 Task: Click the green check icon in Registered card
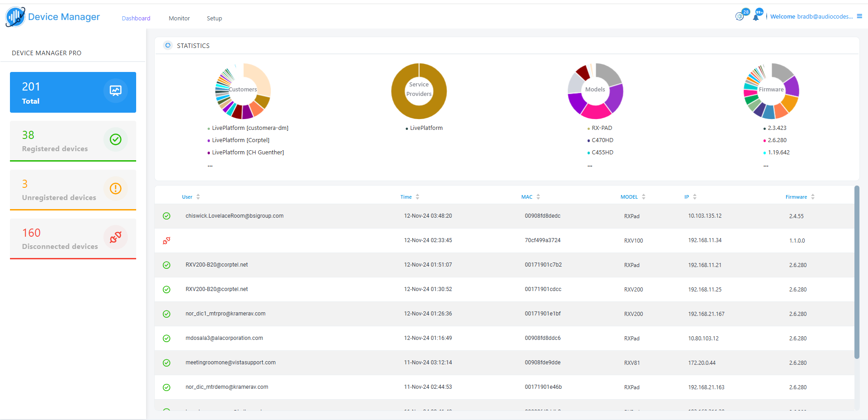tap(115, 139)
